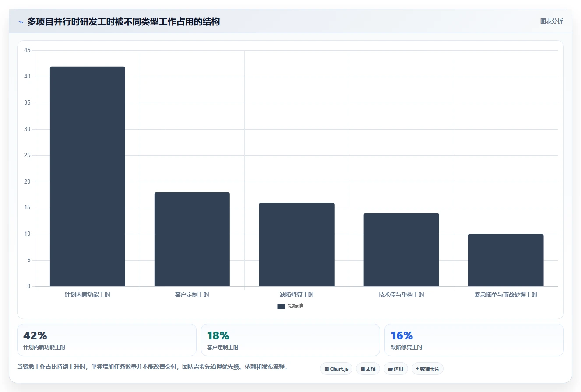Click the 进度 tag chip
The image size is (581, 392).
pyautogui.click(x=396, y=369)
